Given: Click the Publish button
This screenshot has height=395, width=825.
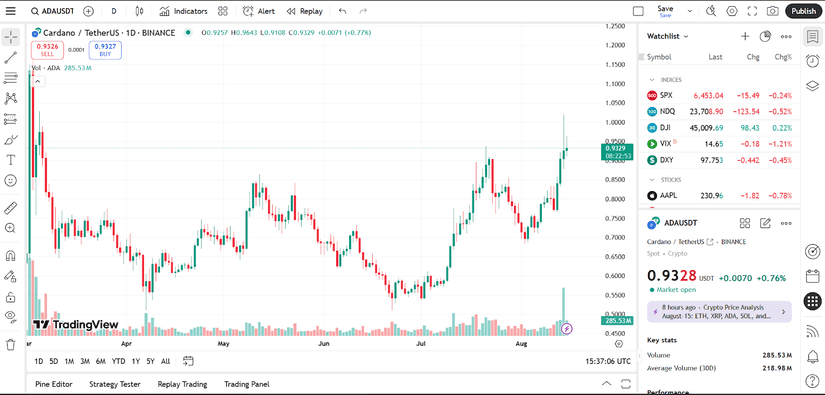Looking at the screenshot, I should (x=803, y=11).
